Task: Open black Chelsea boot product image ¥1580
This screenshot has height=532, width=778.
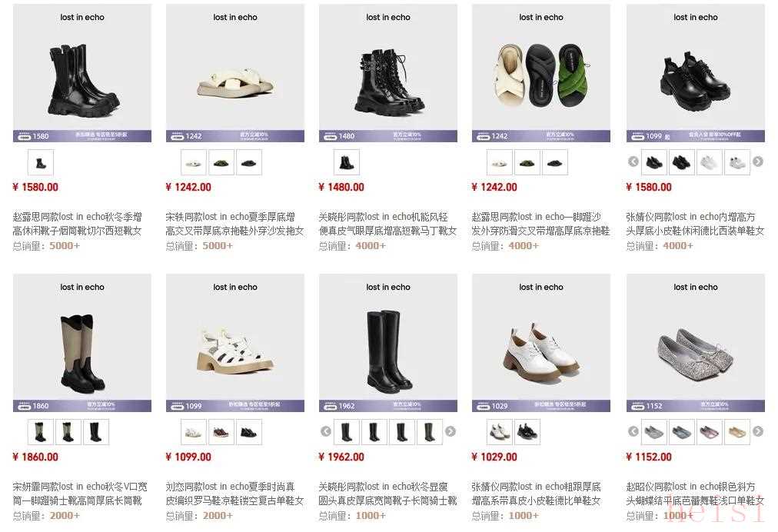Action: click(82, 73)
